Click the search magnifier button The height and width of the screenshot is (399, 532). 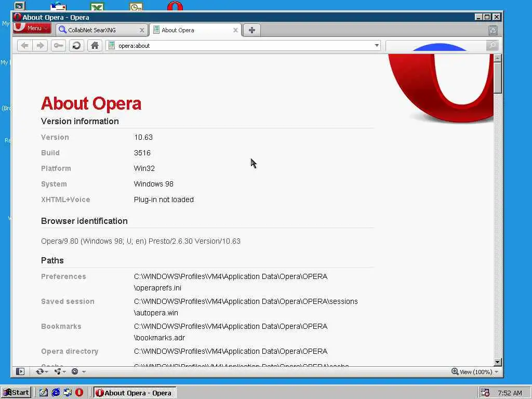(493, 46)
